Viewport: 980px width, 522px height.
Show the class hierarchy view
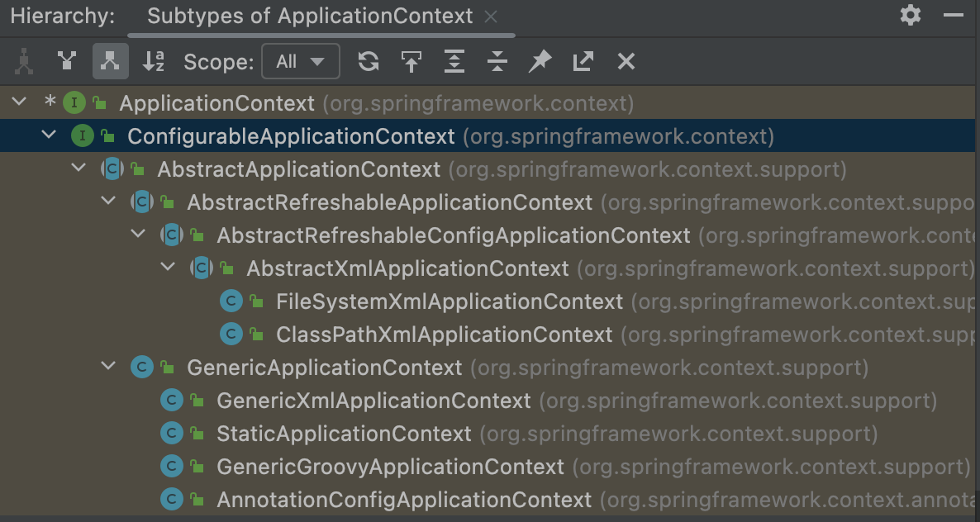click(24, 61)
